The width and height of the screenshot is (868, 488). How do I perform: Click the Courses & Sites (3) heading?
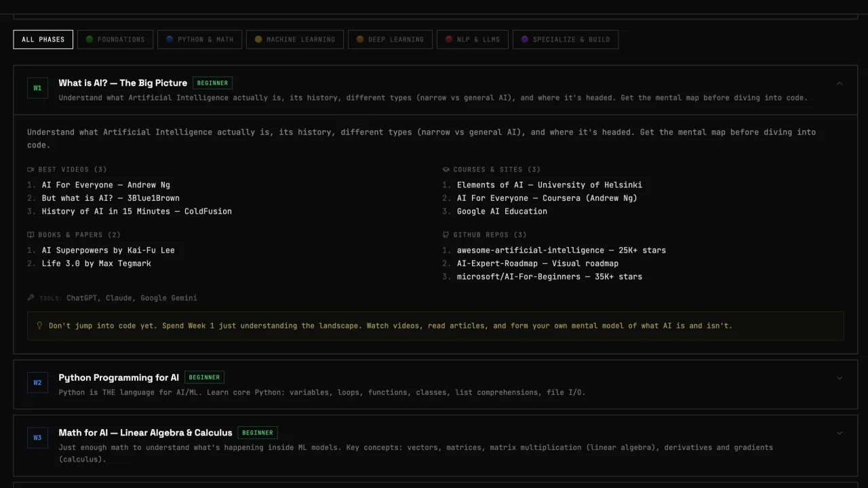pos(497,170)
